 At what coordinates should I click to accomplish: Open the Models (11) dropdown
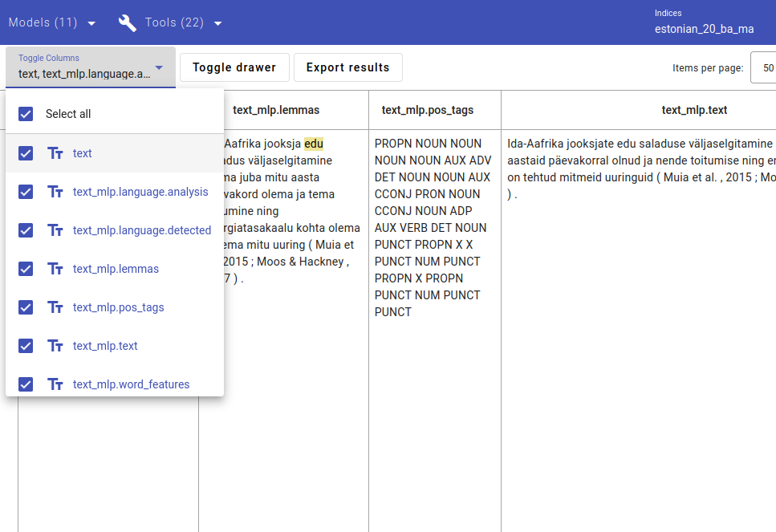point(52,22)
